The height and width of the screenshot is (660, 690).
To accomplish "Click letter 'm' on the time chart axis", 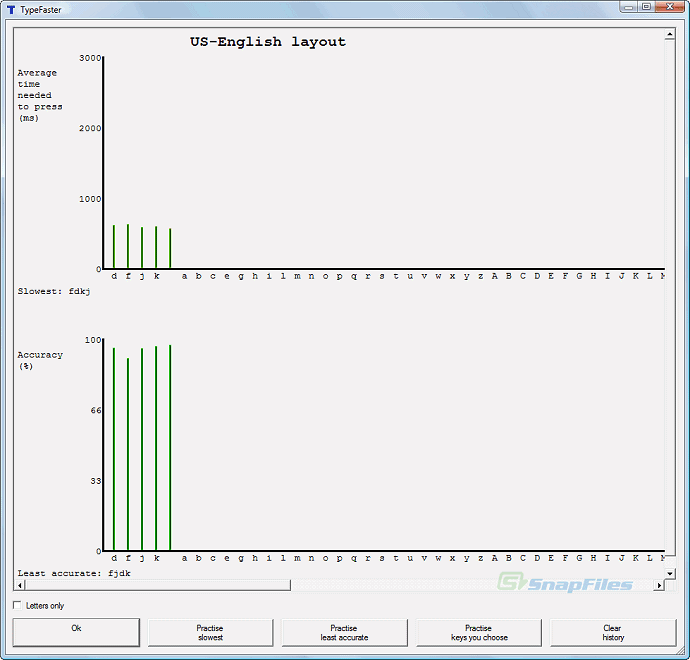I will point(297,276).
